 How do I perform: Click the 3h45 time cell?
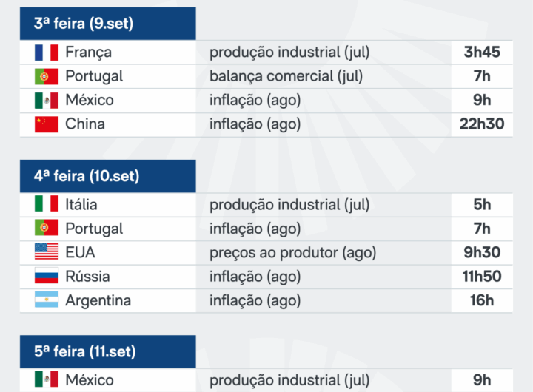482,53
